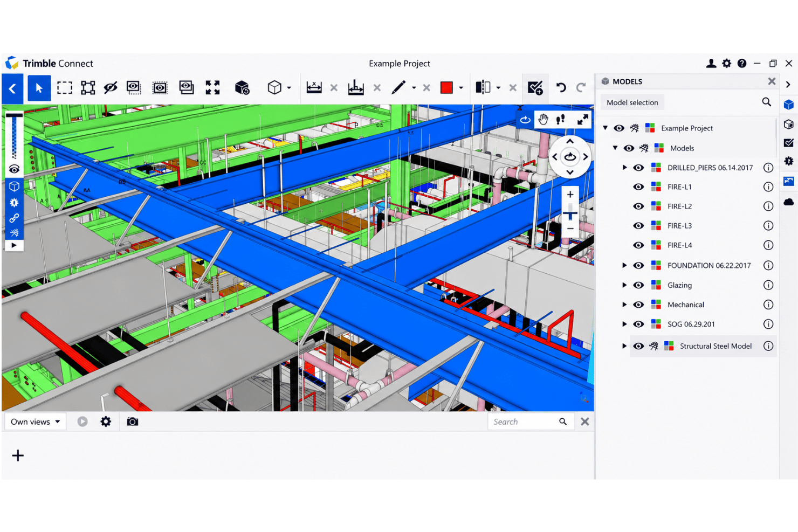Select the Glazing model label
Screen dimensions: 798x532
(x=679, y=285)
